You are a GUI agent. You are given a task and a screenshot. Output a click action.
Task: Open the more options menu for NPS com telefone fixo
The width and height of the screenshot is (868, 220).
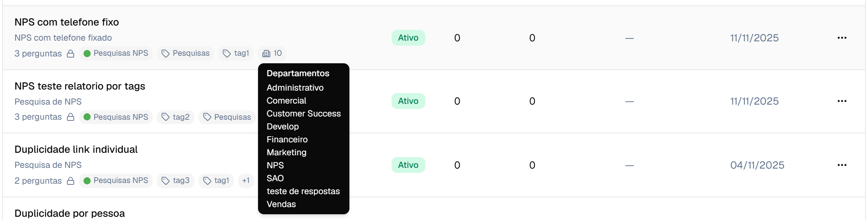click(842, 38)
